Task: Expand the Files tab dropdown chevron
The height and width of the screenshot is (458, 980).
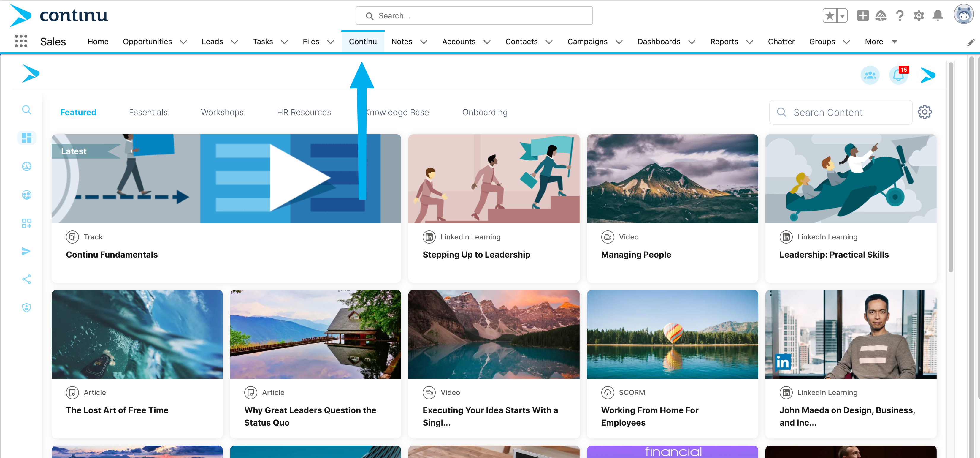Action: click(331, 42)
